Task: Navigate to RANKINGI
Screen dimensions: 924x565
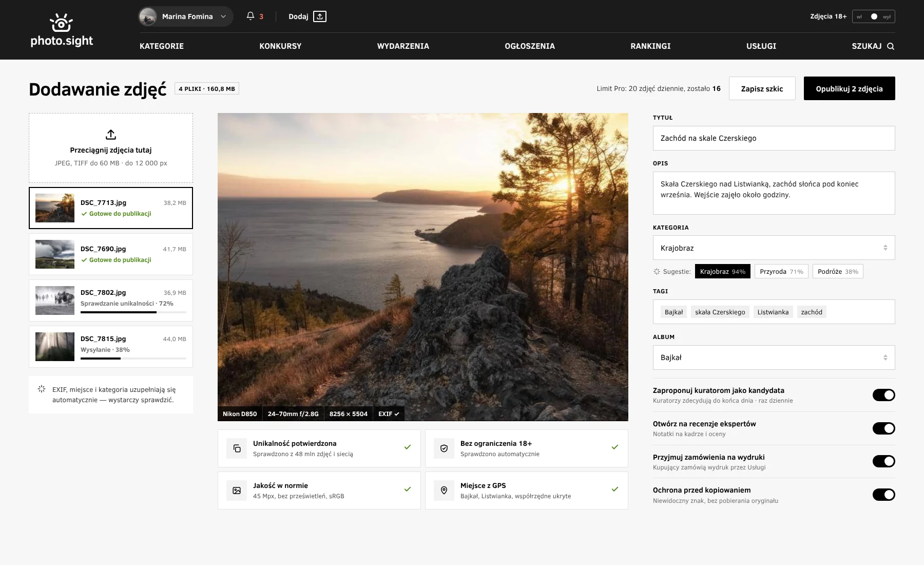Action: [x=650, y=46]
